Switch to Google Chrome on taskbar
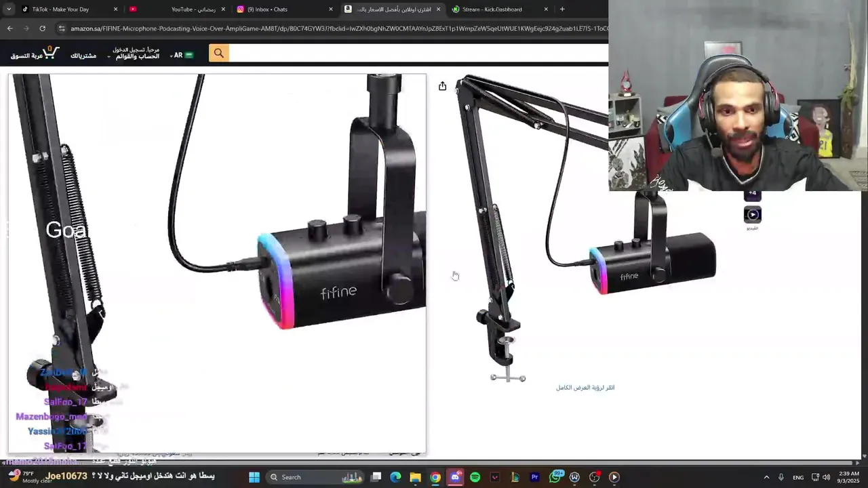 coord(435,477)
